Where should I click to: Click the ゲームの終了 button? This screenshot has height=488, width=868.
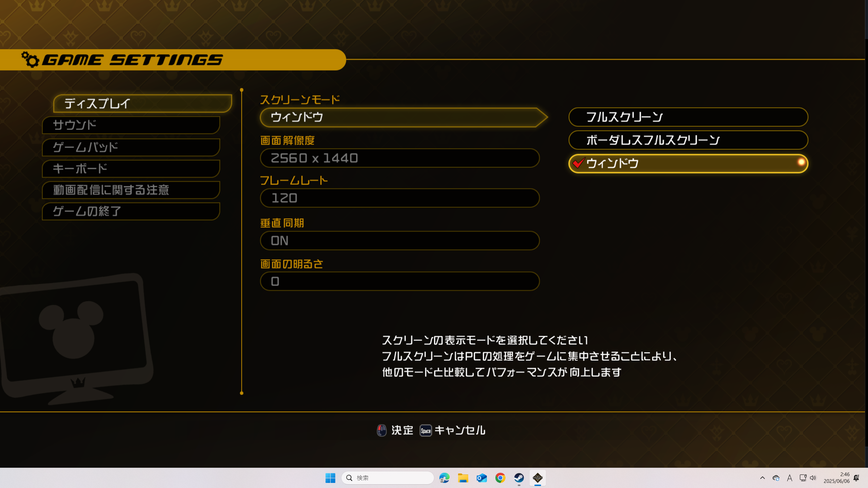(131, 211)
